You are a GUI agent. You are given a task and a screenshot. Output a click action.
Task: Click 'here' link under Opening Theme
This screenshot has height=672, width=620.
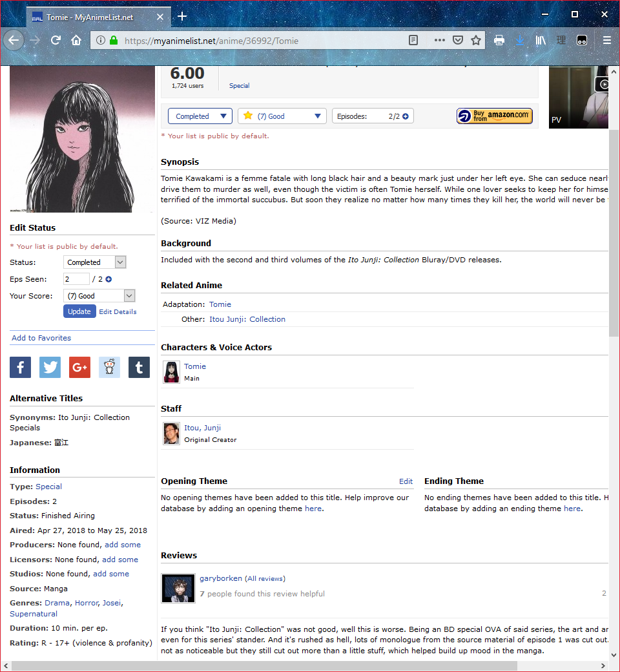(x=313, y=509)
